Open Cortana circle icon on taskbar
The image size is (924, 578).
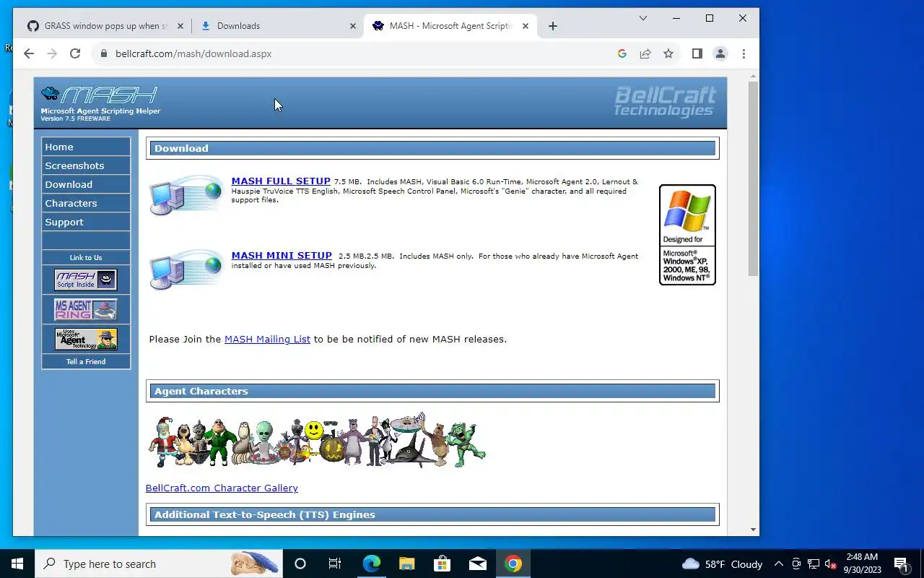pos(300,564)
